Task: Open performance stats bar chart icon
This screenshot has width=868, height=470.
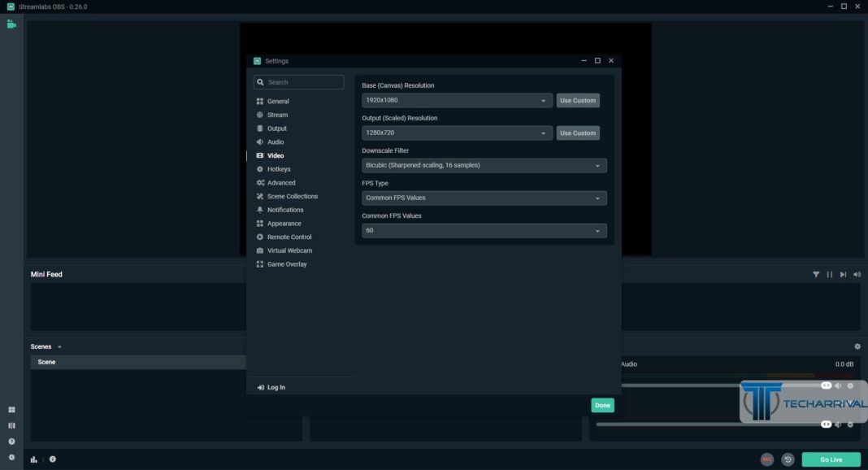Action: 34,459
